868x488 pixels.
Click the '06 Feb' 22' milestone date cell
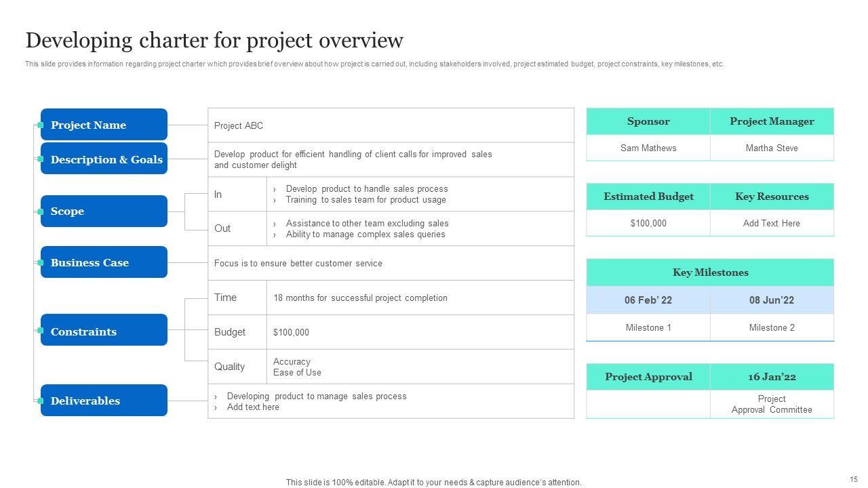tap(648, 300)
